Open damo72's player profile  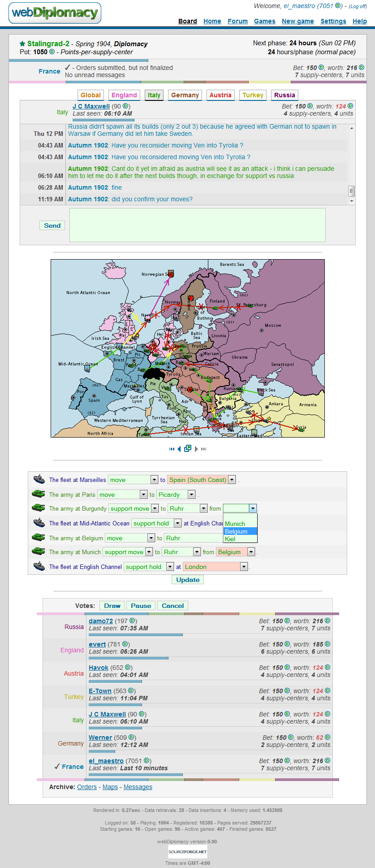(x=101, y=621)
